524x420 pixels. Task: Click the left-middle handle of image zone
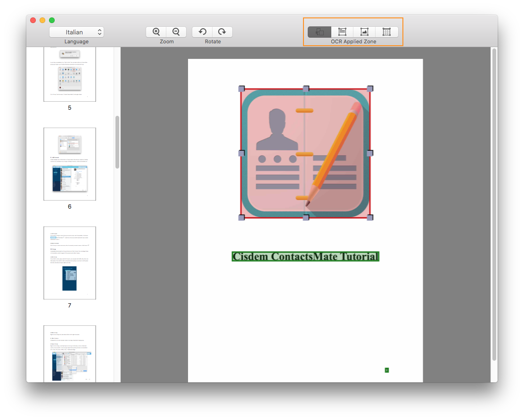(242, 153)
